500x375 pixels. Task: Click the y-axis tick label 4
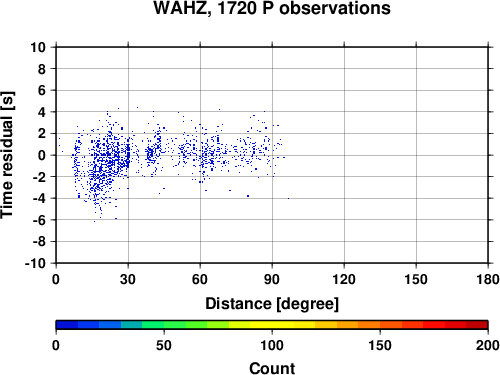pos(42,112)
